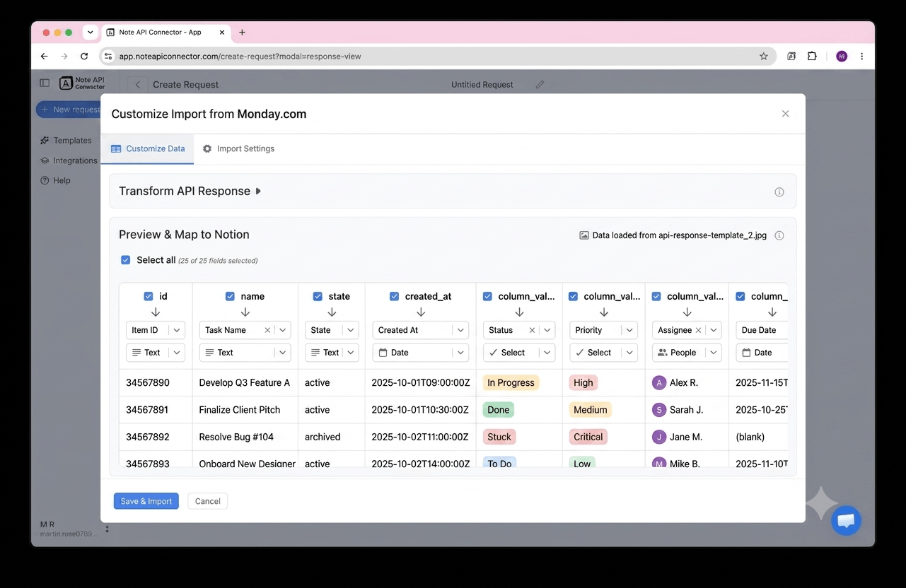
Task: Bookmark page with the star icon
Action: (764, 57)
